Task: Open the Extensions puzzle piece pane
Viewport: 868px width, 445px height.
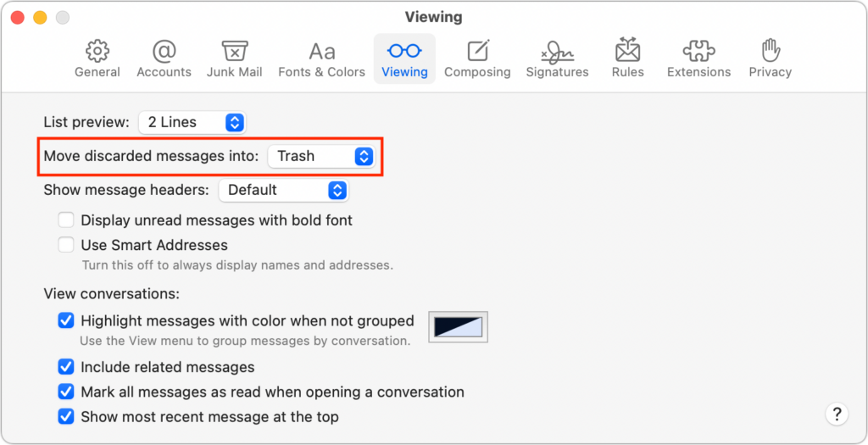Action: (698, 58)
